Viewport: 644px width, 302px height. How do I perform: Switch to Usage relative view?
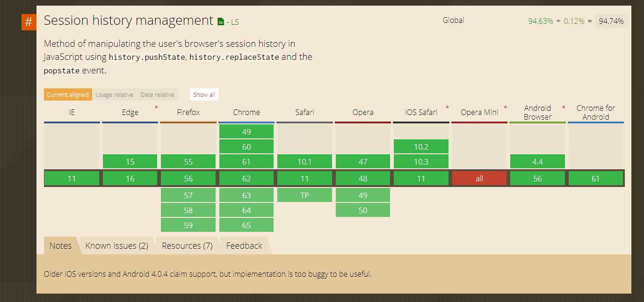tap(115, 94)
